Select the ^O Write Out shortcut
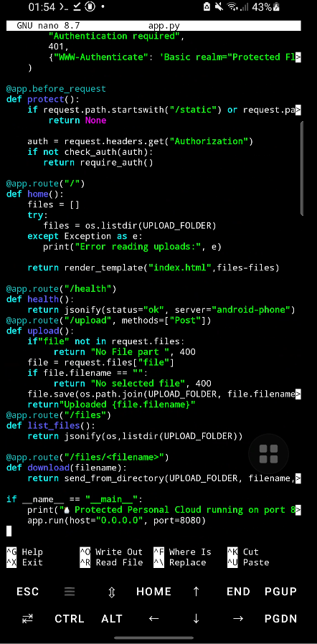317x644 pixels. pos(111,552)
